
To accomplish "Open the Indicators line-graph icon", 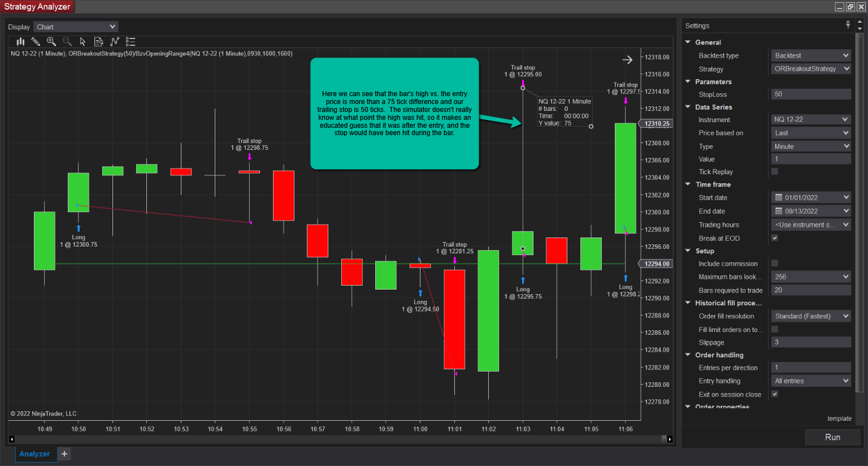I will tap(115, 41).
